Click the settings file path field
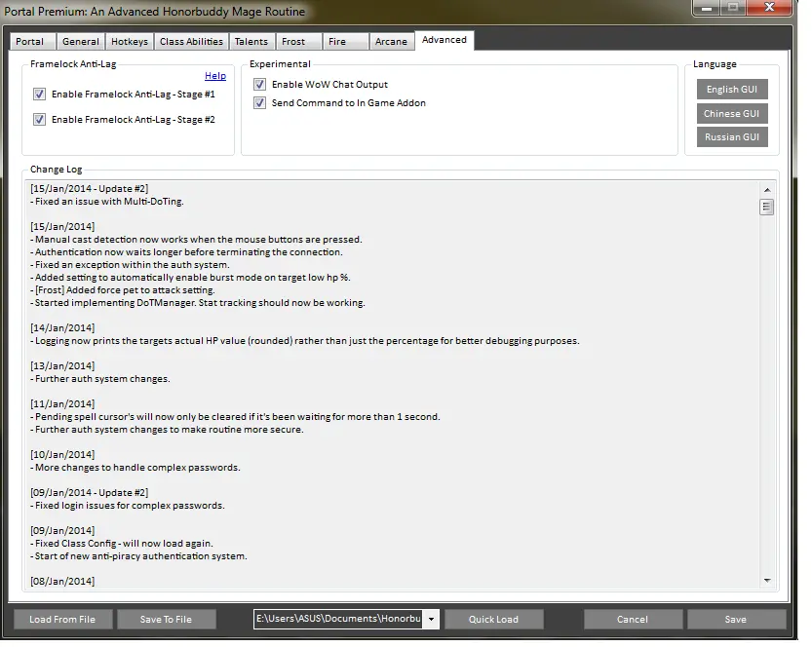 point(338,619)
